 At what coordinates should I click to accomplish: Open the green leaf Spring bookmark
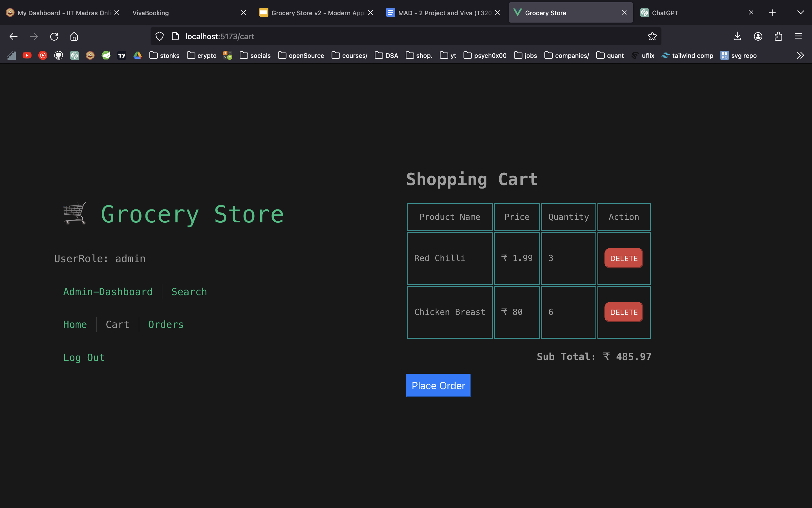point(106,55)
